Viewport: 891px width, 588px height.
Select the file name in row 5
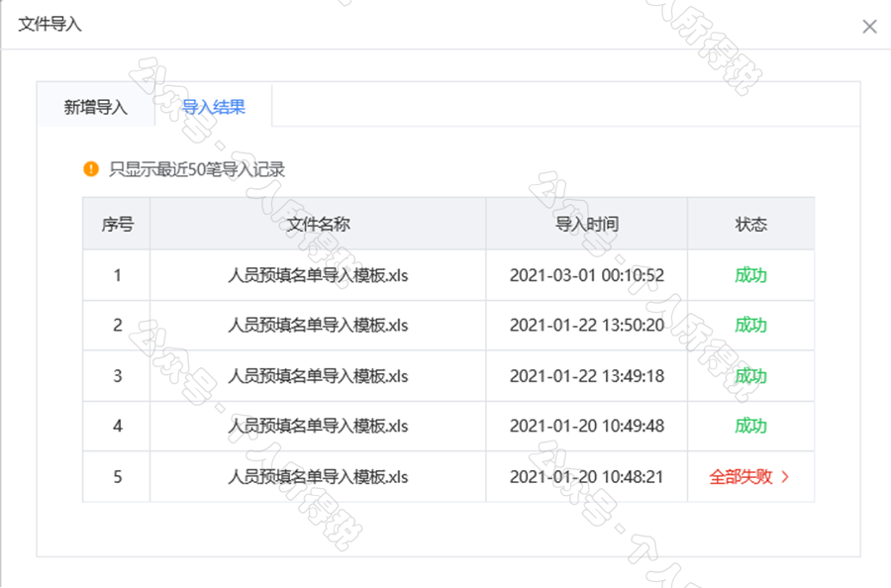318,477
